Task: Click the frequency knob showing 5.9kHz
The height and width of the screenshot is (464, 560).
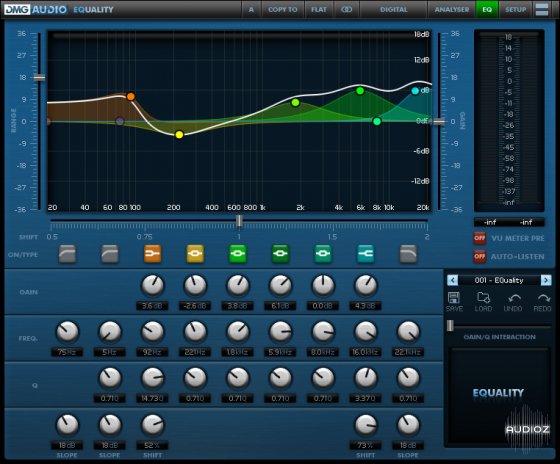Action: [280, 332]
